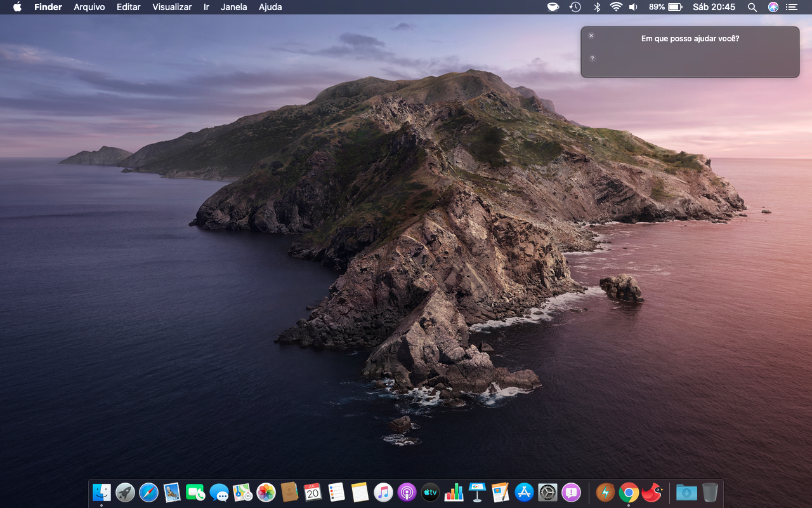Open the Arquivo menu
The image size is (812, 508).
89,7
